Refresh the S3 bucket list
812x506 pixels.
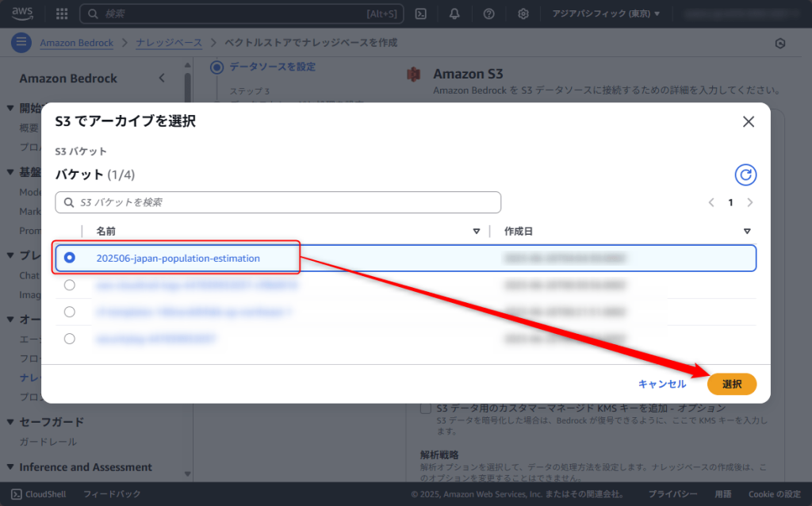click(x=745, y=175)
